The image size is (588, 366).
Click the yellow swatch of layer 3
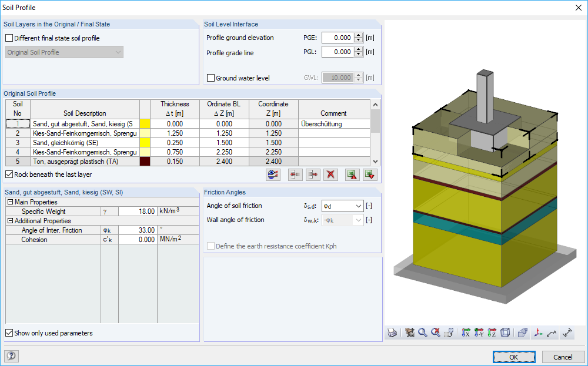[145, 143]
